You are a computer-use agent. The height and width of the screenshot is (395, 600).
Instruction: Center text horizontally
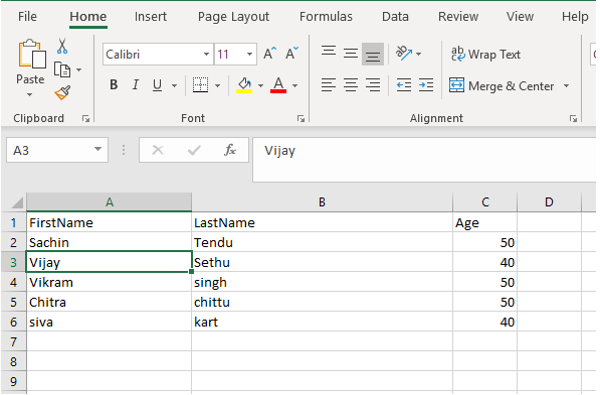coord(351,85)
